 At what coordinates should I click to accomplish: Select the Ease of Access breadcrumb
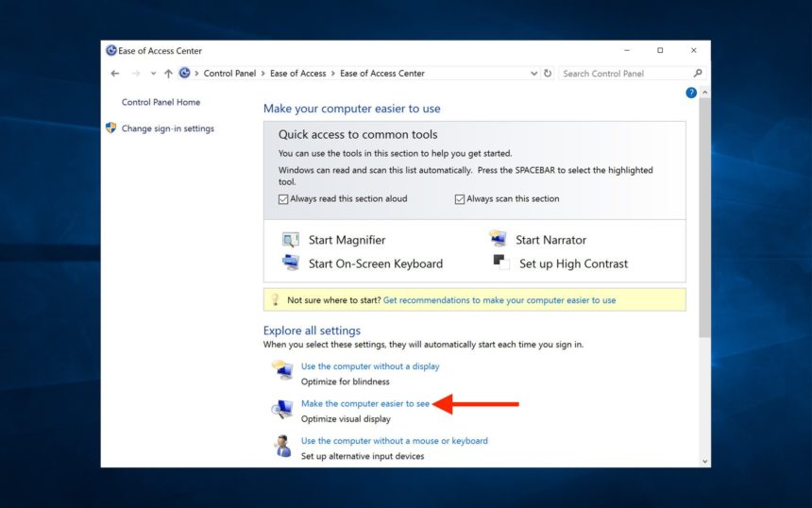[297, 74]
